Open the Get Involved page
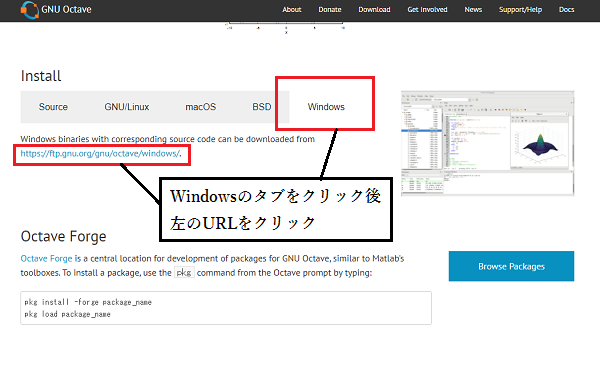Image resolution: width=600 pixels, height=367 pixels. pos(427,10)
